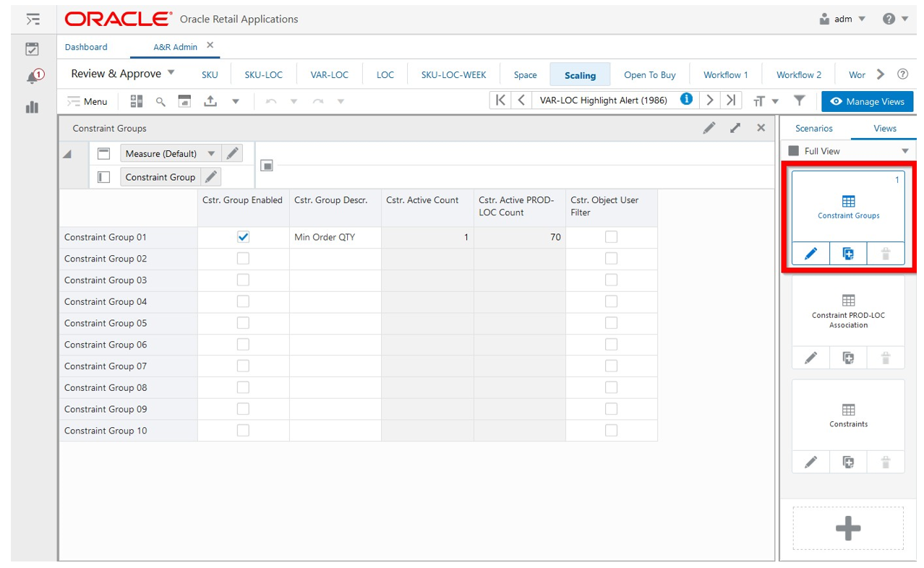This screenshot has height=568, width=924.
Task: Open the tasks checklist sidebar icon
Action: click(x=32, y=49)
